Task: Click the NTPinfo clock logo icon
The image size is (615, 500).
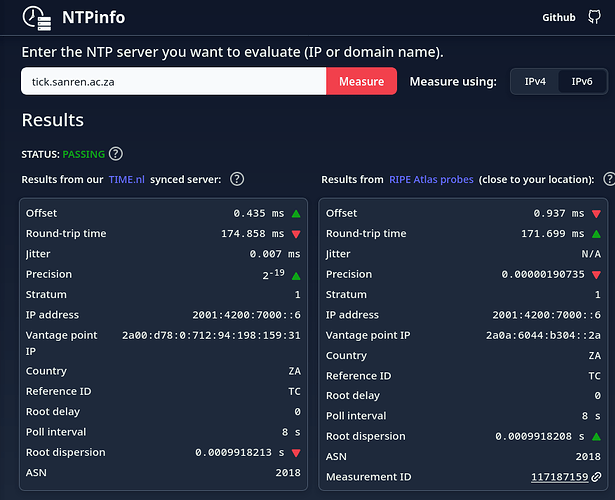Action: point(37,18)
